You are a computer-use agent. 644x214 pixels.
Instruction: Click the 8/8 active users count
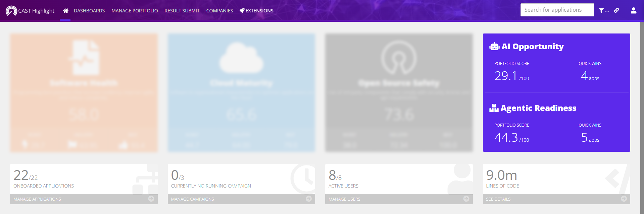(x=335, y=175)
